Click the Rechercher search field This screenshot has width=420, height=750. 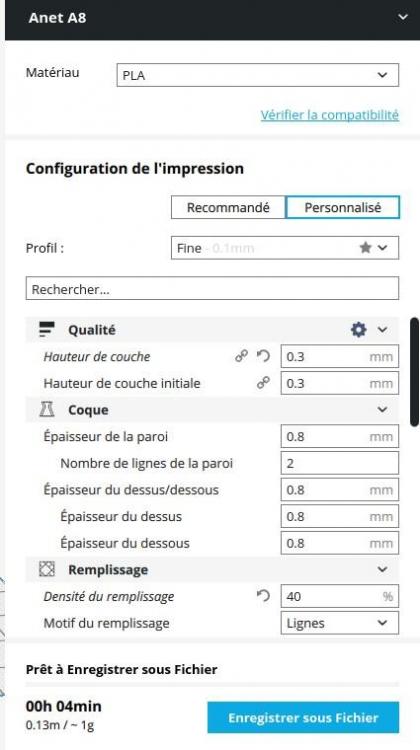[212, 288]
